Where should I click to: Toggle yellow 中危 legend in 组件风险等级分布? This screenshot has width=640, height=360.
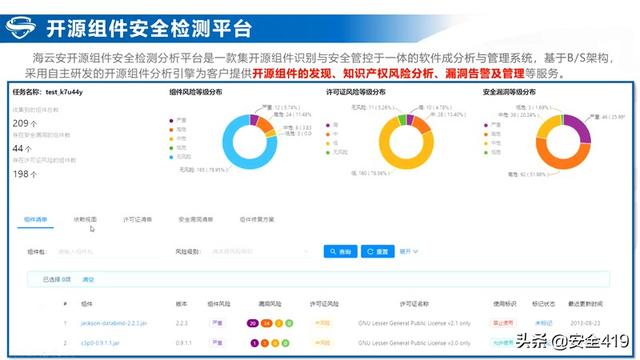(178, 138)
